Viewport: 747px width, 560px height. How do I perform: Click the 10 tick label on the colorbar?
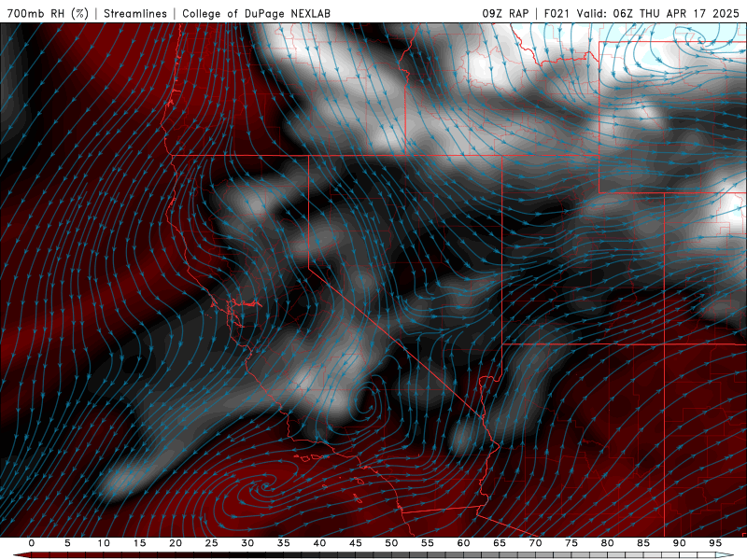(104, 543)
